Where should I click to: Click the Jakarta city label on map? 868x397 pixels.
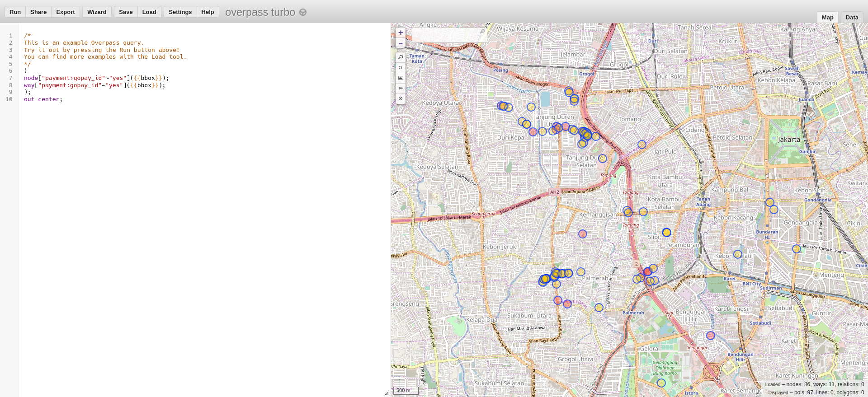[789, 140]
